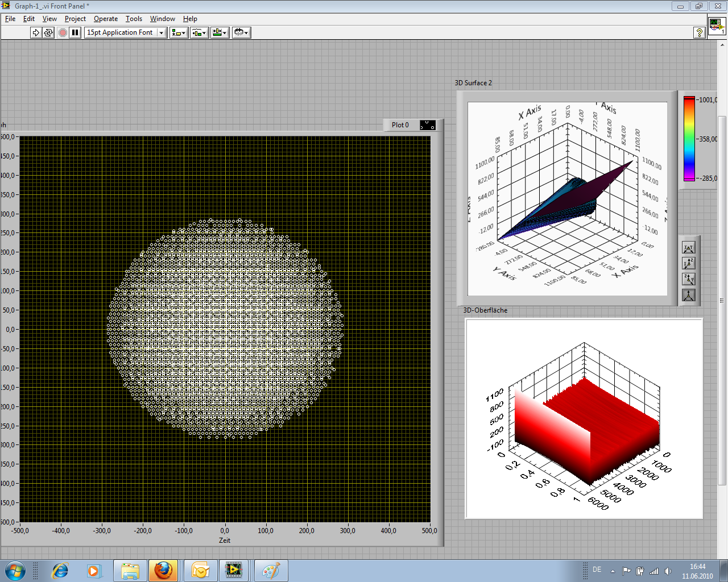
Task: Select the YZ plane projection button
Action: pyautogui.click(x=689, y=279)
